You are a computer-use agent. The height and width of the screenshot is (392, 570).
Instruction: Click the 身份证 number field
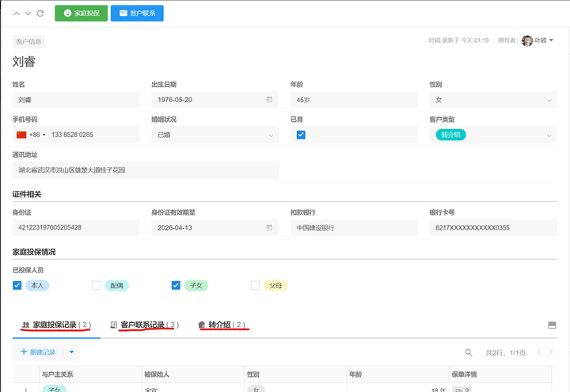tap(76, 227)
